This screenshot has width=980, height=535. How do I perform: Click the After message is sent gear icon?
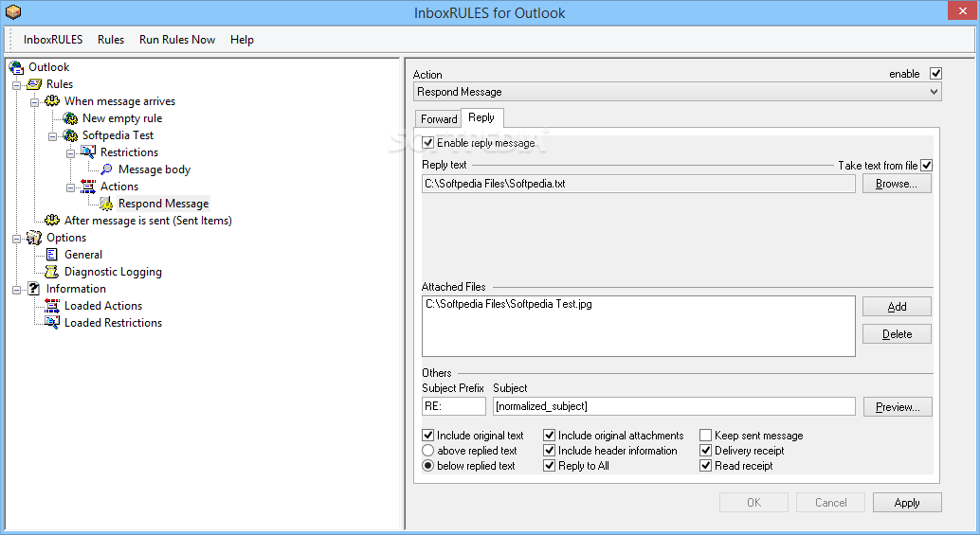tap(52, 220)
